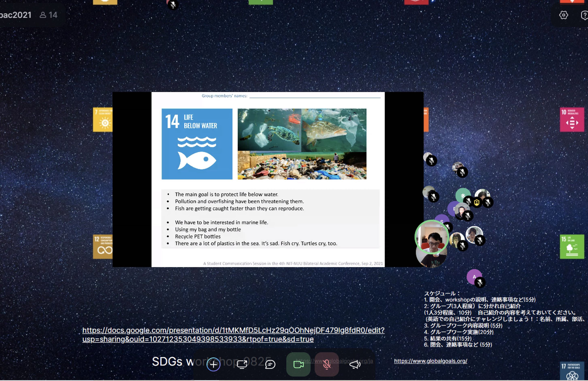Click the 'スケジュール：' heading text
The image size is (588, 381).
point(442,293)
